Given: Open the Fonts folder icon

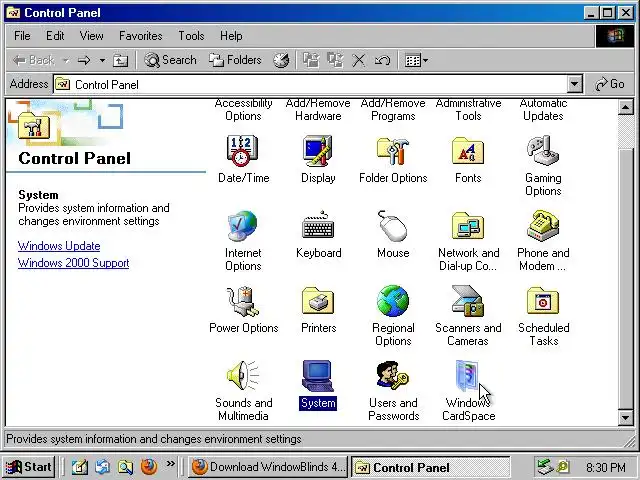Looking at the screenshot, I should (x=468, y=151).
